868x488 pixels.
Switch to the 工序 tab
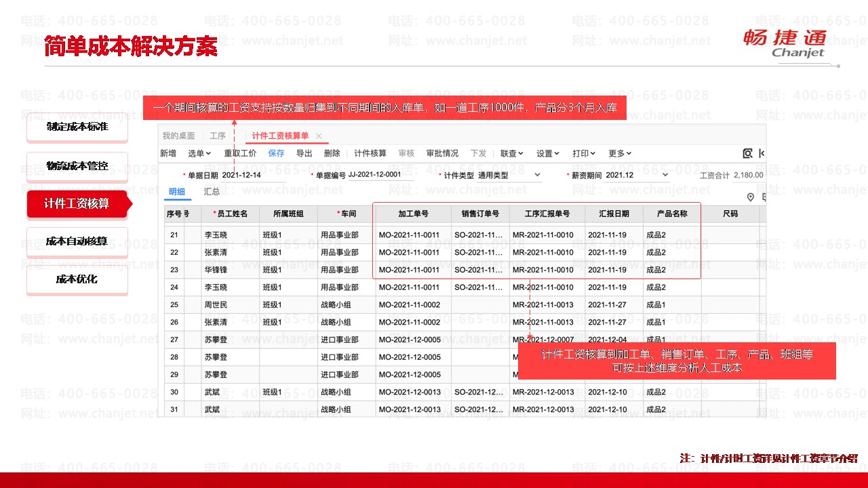[x=218, y=136]
